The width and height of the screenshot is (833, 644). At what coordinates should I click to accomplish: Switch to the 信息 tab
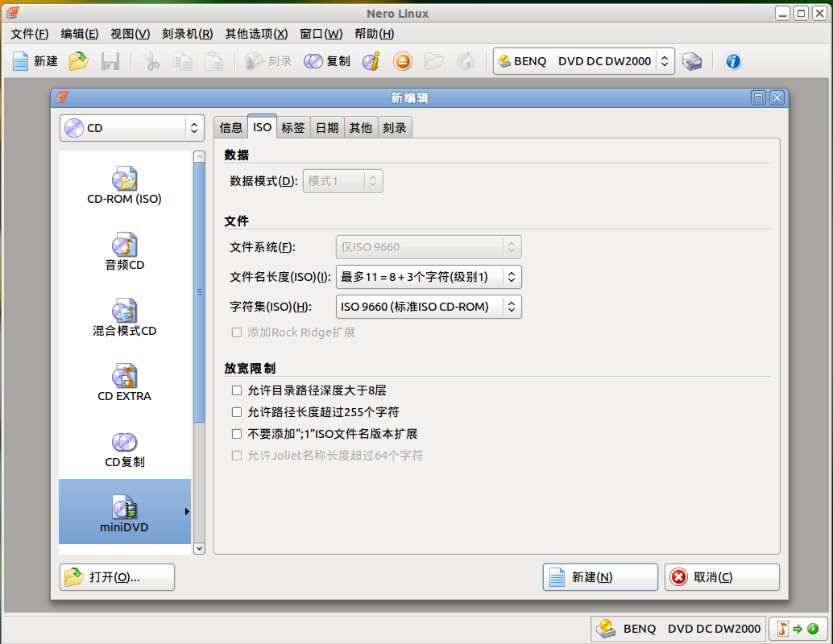(x=230, y=128)
